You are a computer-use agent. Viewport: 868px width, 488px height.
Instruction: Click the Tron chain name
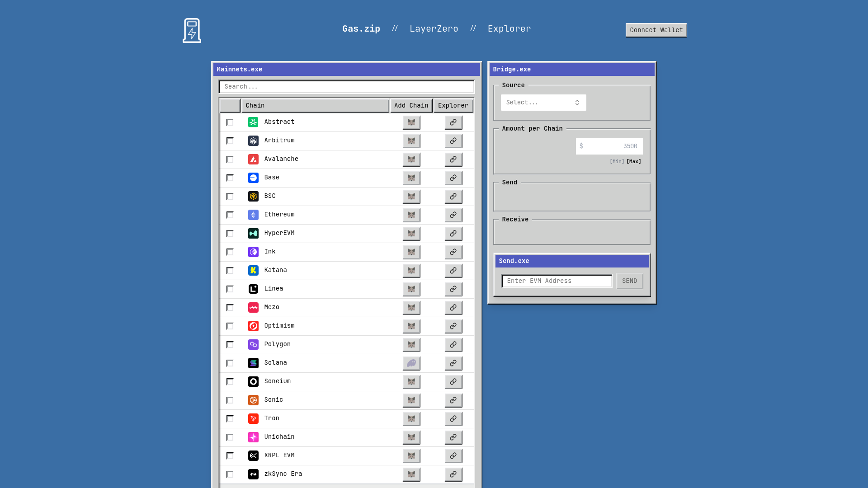(x=272, y=418)
